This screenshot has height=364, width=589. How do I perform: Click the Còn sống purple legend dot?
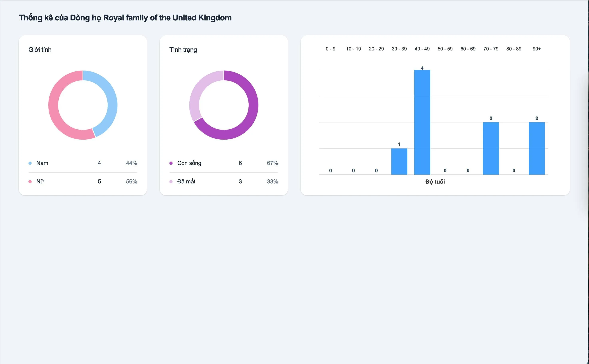pos(171,163)
